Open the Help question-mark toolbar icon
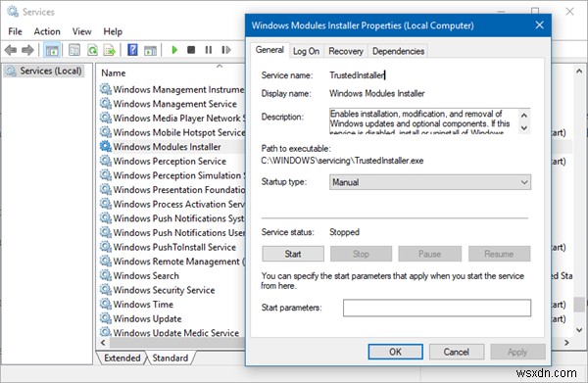588x383 pixels. pyautogui.click(x=132, y=50)
